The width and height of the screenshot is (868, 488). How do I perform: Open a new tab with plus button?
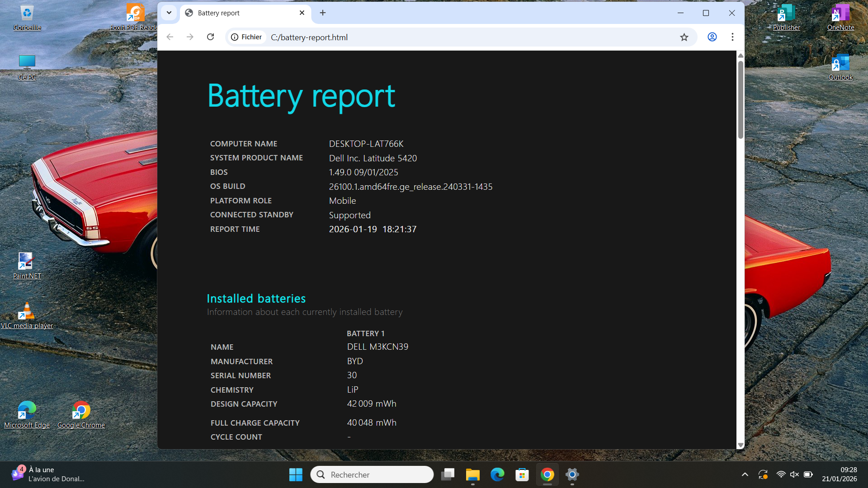(x=323, y=13)
